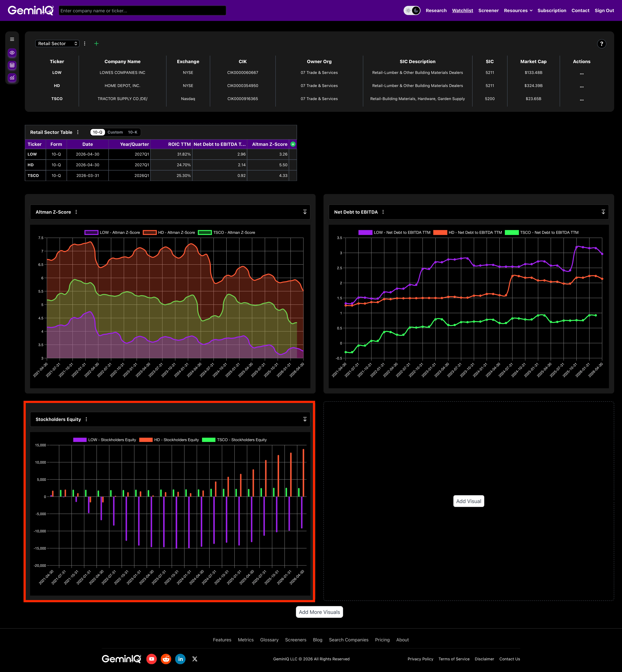Switch table to 10-Q filings
The image size is (622, 672).
coord(98,132)
